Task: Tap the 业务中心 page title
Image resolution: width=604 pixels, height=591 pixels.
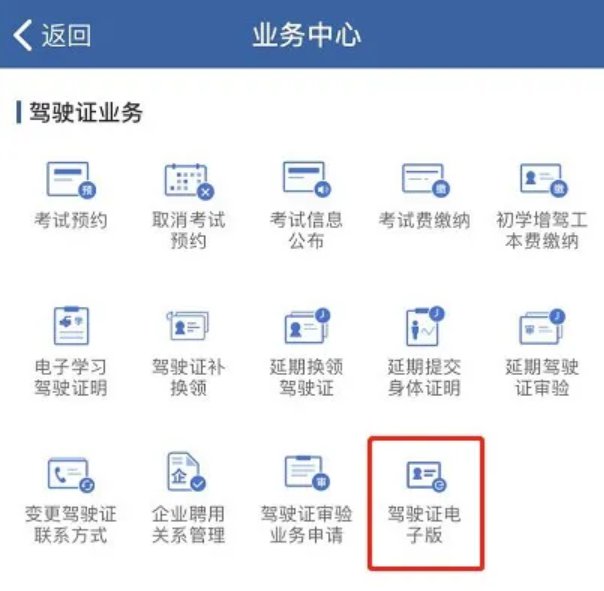Action: pos(306,35)
